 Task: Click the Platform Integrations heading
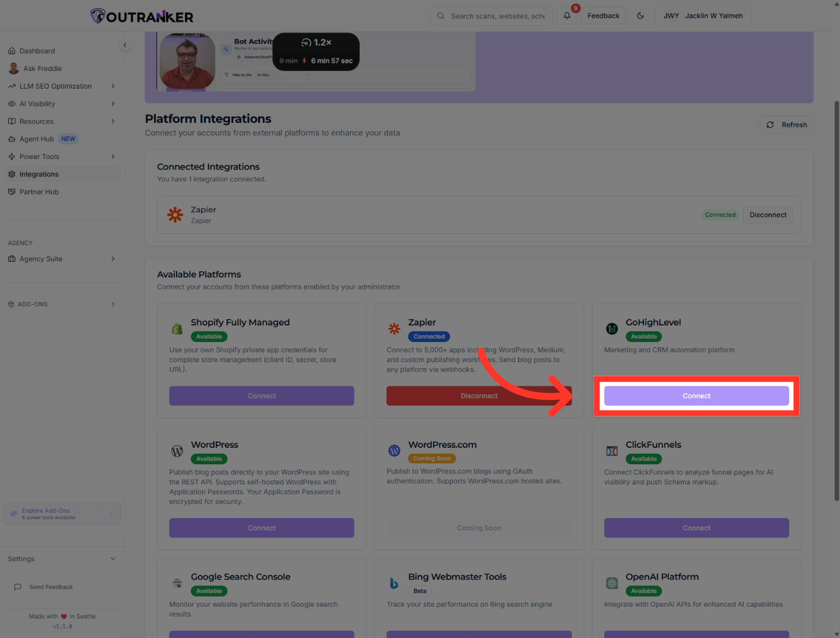point(208,119)
